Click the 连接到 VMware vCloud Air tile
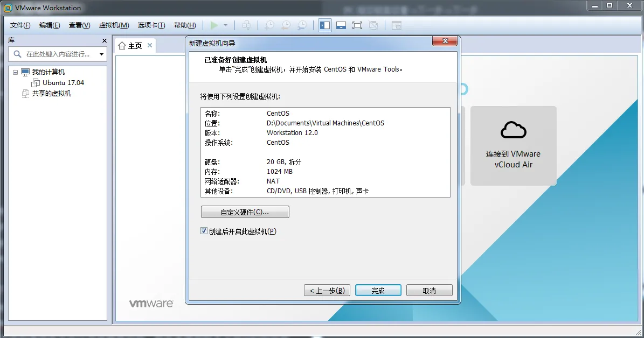Screen dimensions: 644x338 (514, 146)
